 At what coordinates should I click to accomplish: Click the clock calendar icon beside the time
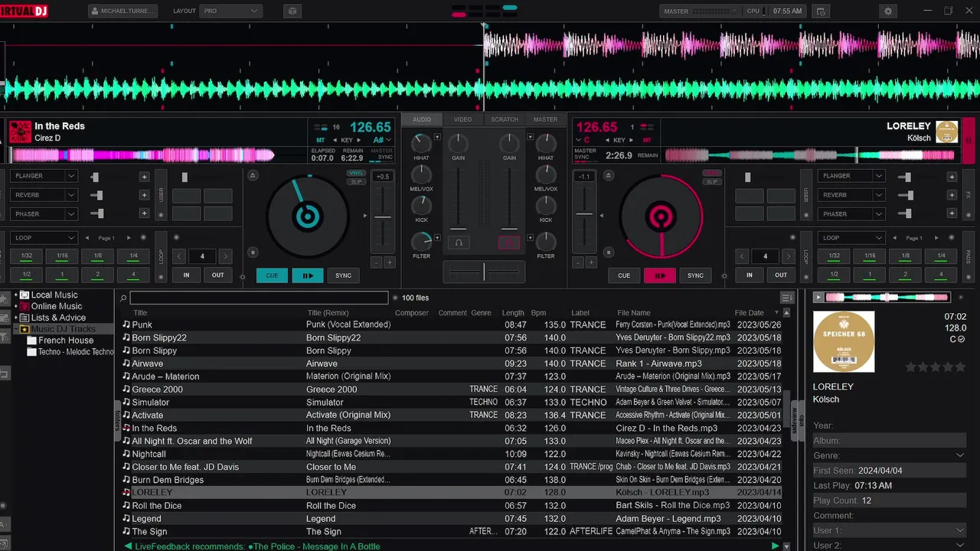point(821,11)
